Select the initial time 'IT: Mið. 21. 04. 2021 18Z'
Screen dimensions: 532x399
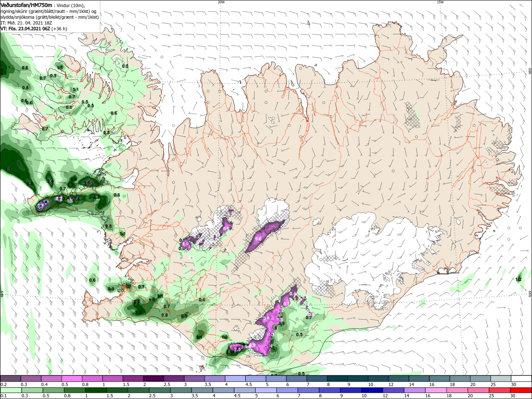[26, 23]
